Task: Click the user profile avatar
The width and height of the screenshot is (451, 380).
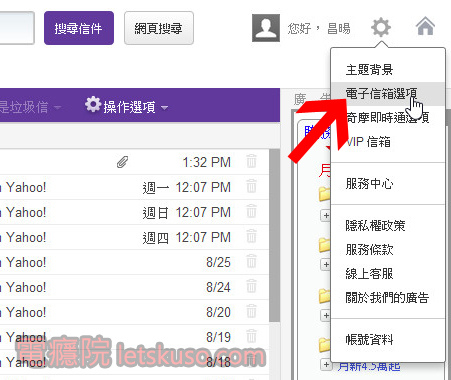Action: click(266, 28)
